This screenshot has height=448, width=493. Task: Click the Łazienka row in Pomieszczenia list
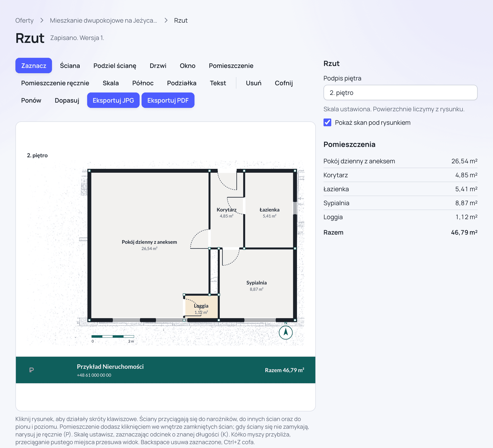click(x=400, y=189)
